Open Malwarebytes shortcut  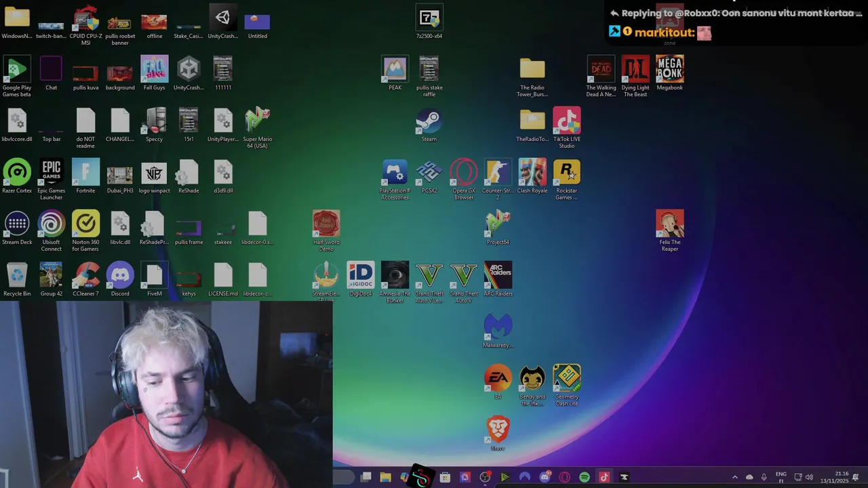tap(498, 332)
